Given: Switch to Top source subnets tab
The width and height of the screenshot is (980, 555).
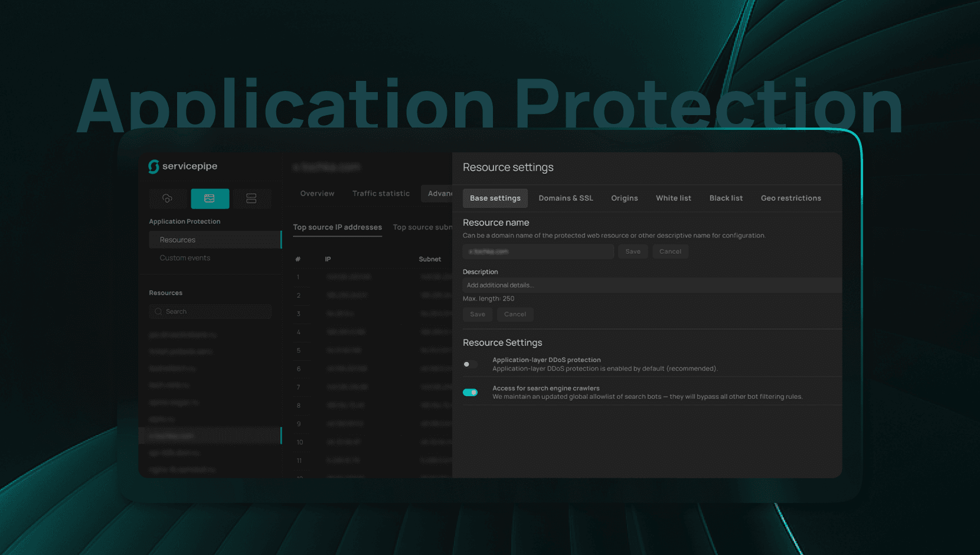Looking at the screenshot, I should pos(423,227).
